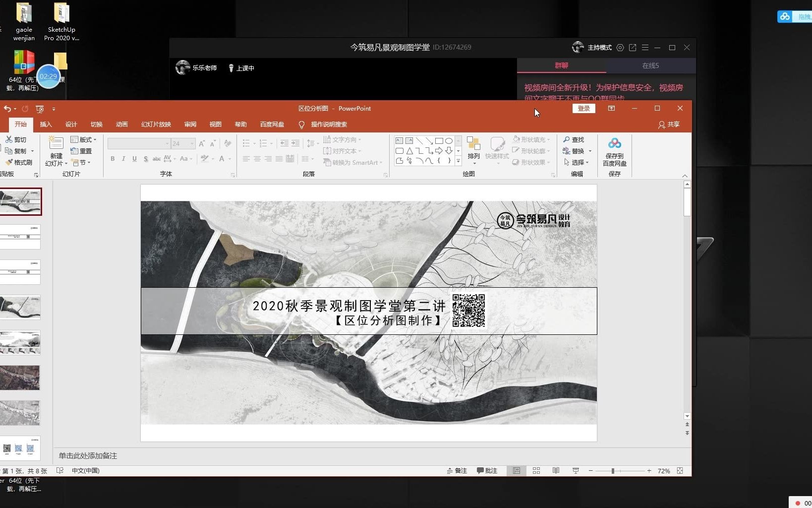Switch to the 插入 (Insert) ribbon tab
This screenshot has height=508, width=812.
(x=46, y=125)
